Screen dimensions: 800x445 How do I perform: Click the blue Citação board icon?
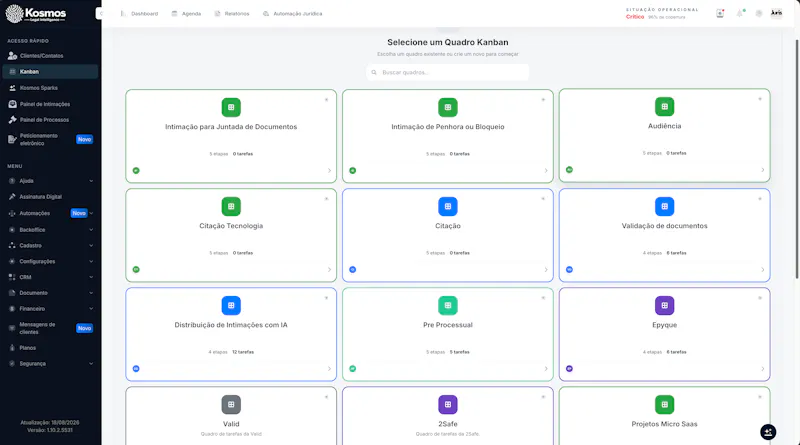[447, 206]
